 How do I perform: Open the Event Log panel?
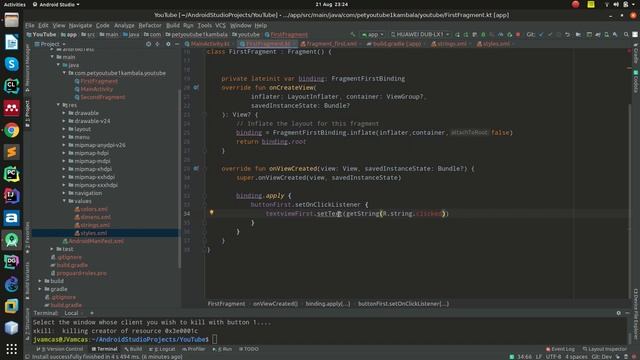pyautogui.click(x=560, y=349)
